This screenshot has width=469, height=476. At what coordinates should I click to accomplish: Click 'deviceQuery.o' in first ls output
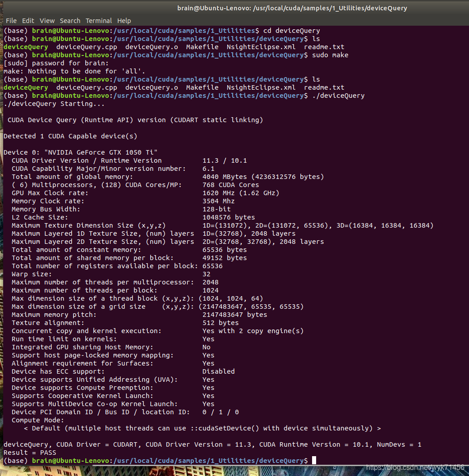coord(152,47)
